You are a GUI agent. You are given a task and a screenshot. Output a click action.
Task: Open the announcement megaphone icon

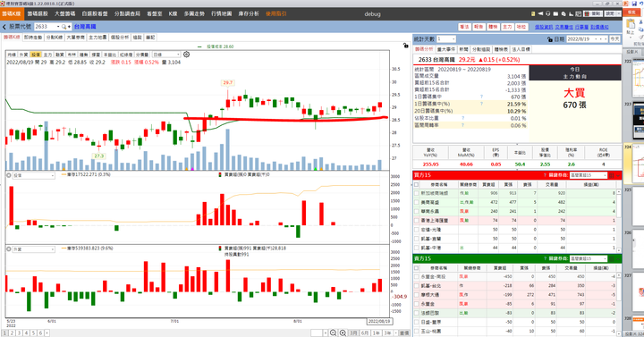pyautogui.click(x=540, y=13)
